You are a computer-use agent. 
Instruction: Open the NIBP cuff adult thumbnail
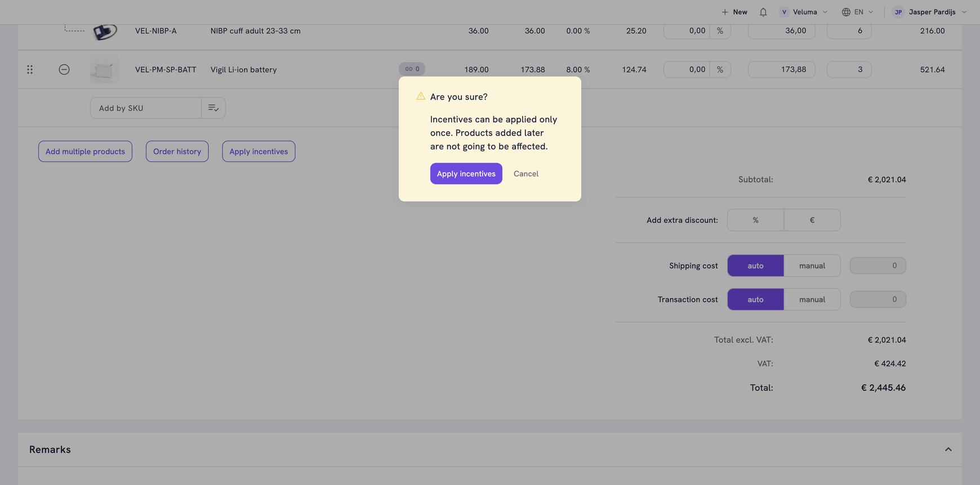[x=104, y=32]
